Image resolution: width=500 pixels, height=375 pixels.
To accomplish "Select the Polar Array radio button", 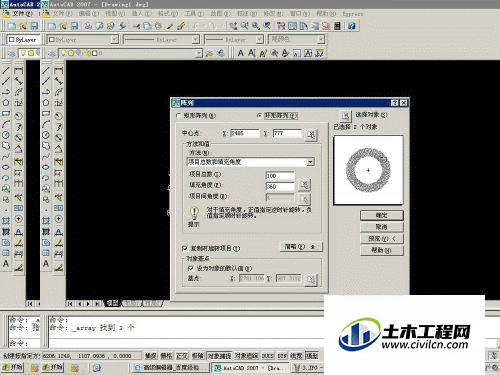I will [259, 116].
